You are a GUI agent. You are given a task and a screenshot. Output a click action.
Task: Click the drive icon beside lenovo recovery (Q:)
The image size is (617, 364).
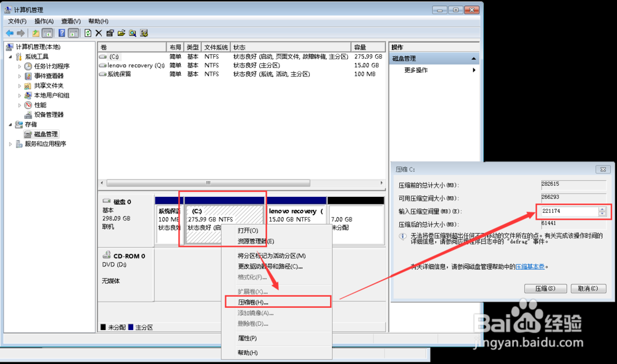[103, 65]
